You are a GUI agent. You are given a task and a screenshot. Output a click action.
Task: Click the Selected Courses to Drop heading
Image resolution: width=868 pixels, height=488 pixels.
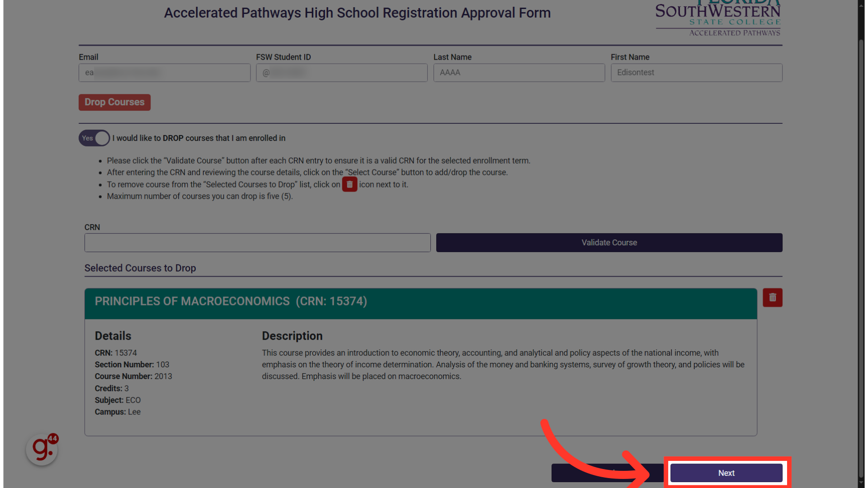tap(140, 268)
